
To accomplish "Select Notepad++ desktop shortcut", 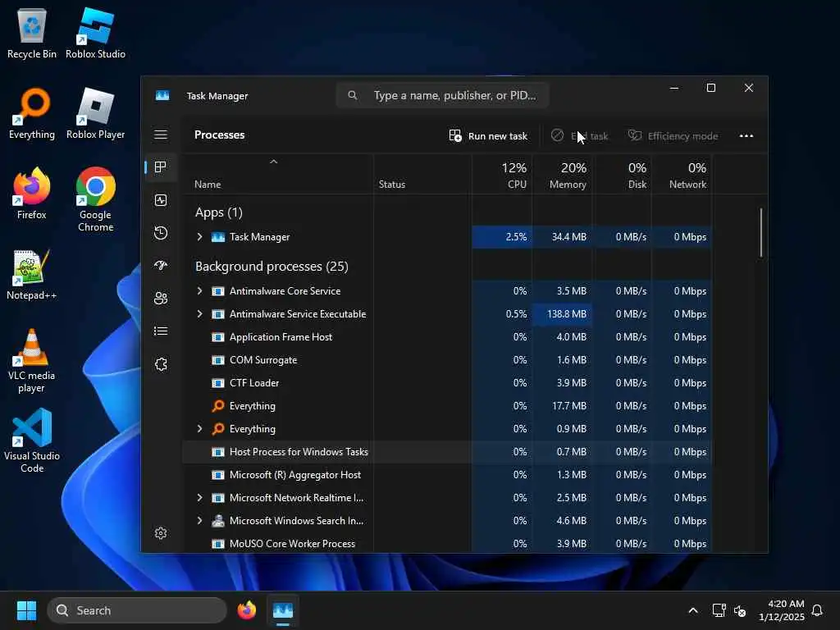I will point(32,274).
